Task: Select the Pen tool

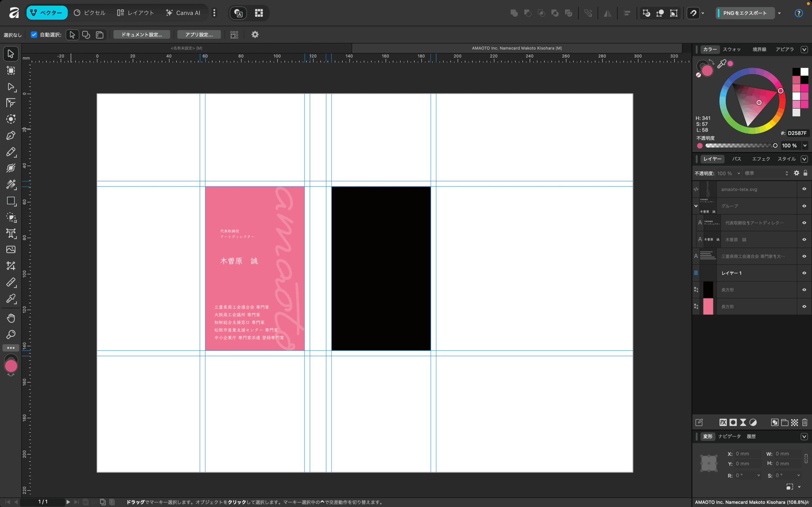Action: 11,136
